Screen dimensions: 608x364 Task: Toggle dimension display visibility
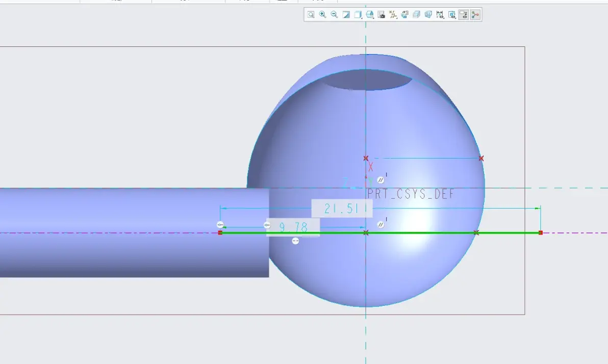[440, 15]
